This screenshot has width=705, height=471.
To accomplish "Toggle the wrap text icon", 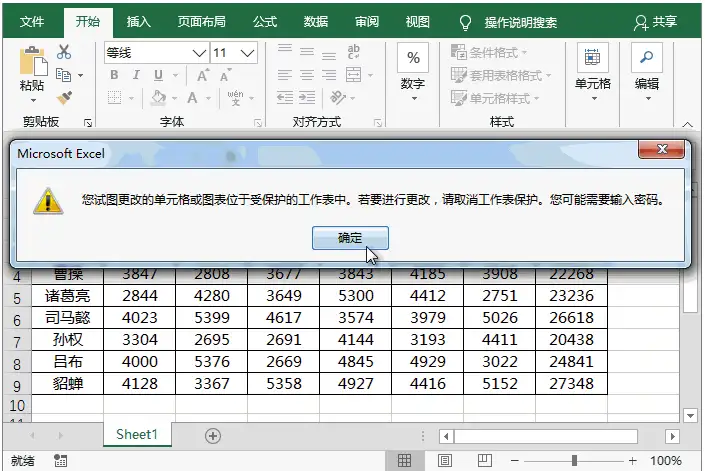I will pos(353,52).
